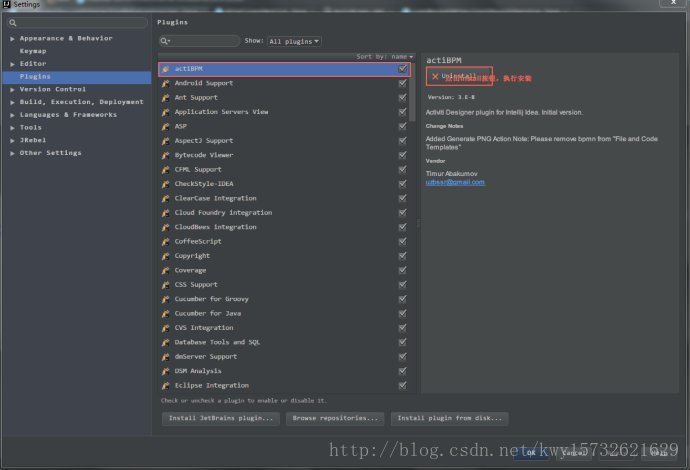Click the DSM Analysis plugin icon
The image size is (690, 470).
(x=165, y=371)
